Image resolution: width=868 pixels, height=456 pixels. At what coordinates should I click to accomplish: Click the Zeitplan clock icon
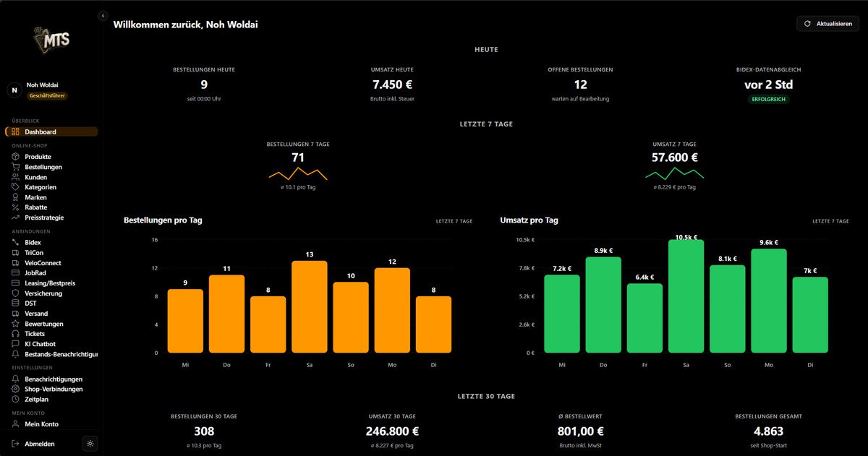pos(15,399)
